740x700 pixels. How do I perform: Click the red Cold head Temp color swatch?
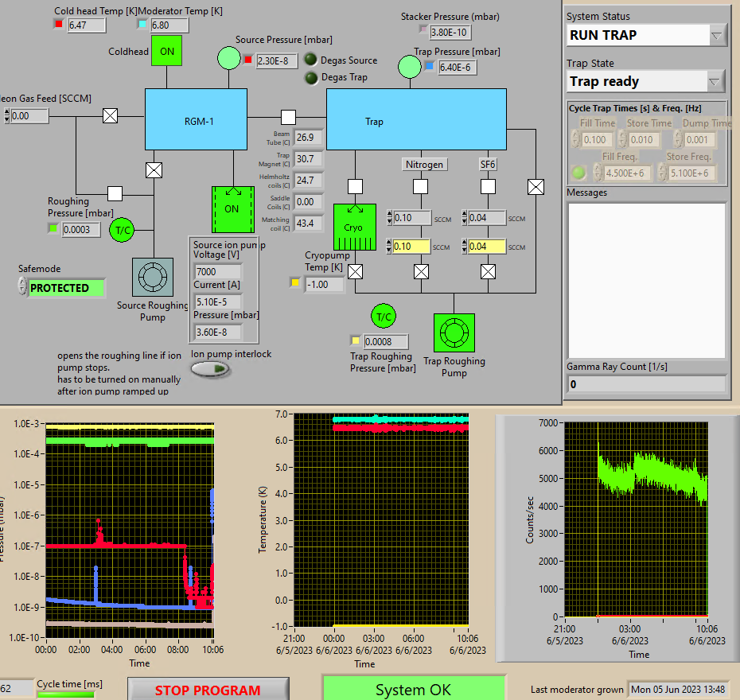[58, 25]
